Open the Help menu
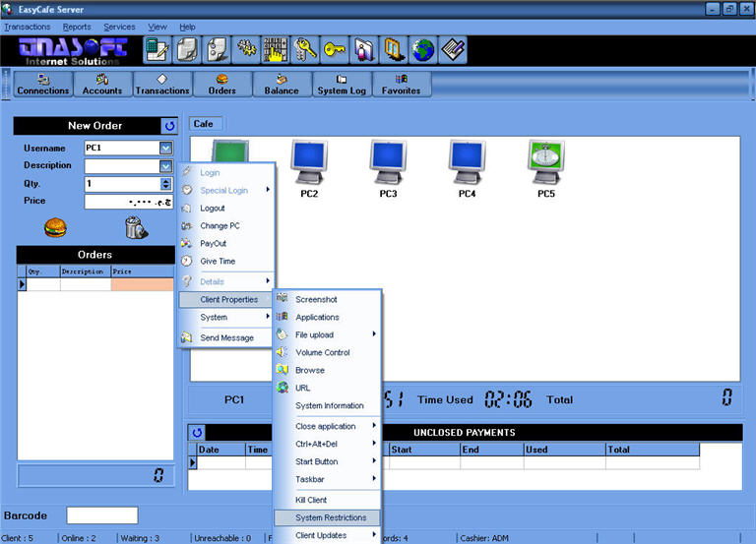The width and height of the screenshot is (756, 544). [188, 27]
